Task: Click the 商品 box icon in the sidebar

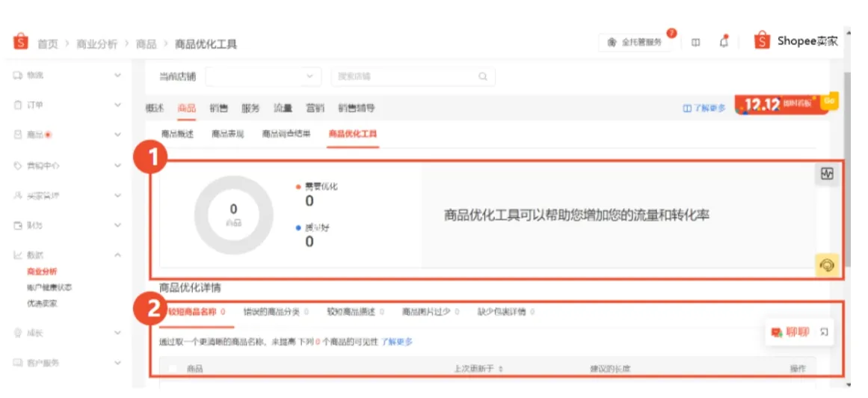Action: coord(18,134)
